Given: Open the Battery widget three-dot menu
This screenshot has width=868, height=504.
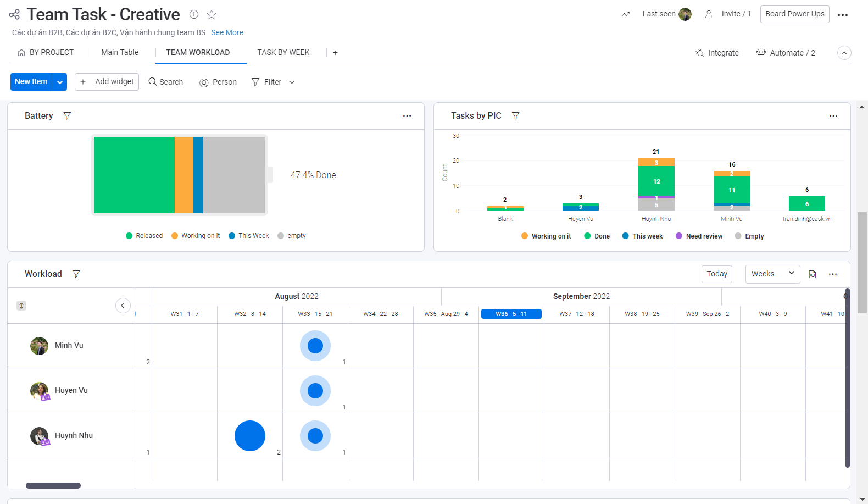Looking at the screenshot, I should (x=407, y=116).
